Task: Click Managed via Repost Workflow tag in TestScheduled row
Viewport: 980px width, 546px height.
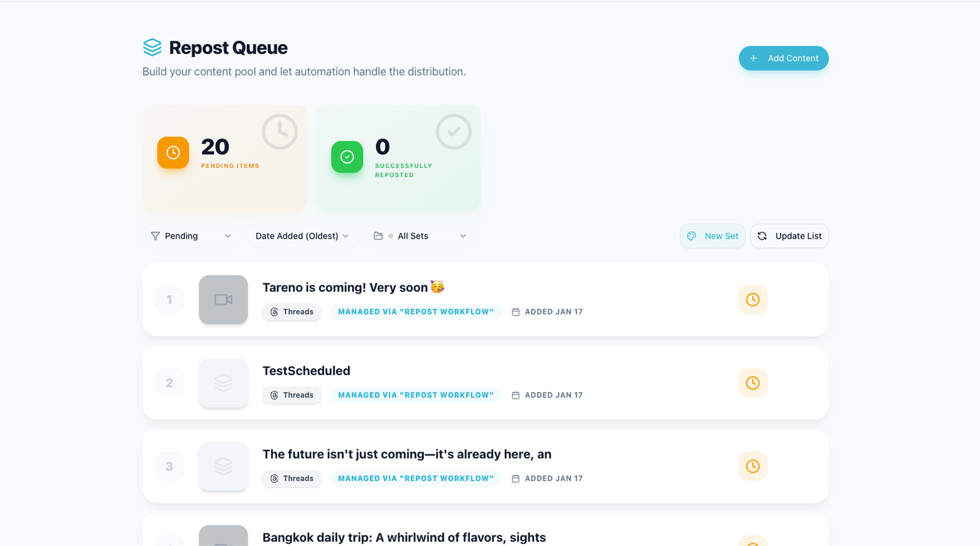Action: [416, 395]
